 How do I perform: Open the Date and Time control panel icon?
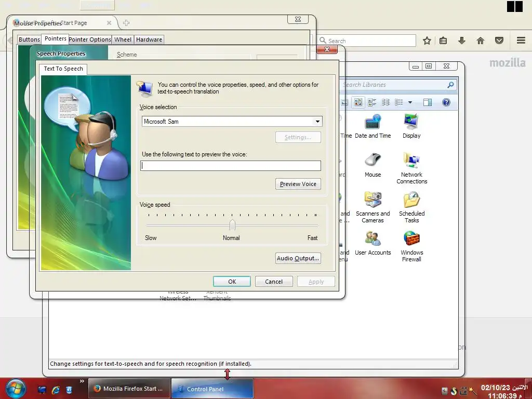coord(373,127)
